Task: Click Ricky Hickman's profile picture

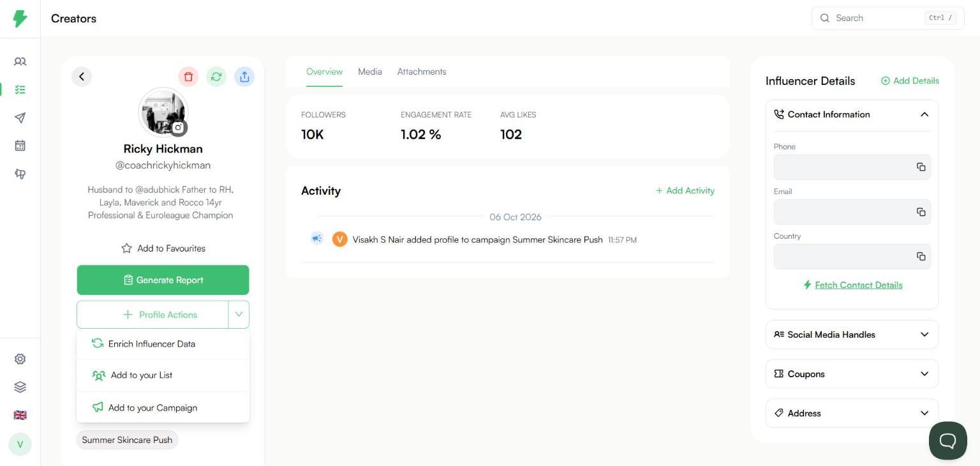Action: coord(163,112)
